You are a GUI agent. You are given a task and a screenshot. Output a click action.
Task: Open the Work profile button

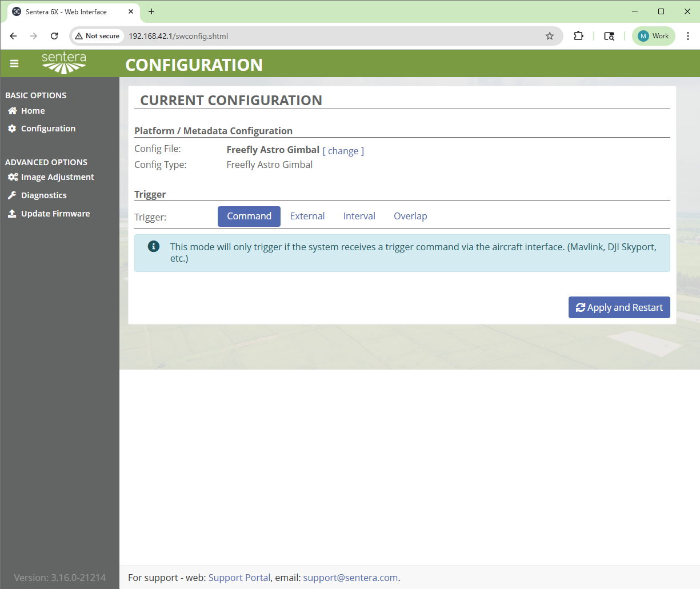tap(653, 36)
